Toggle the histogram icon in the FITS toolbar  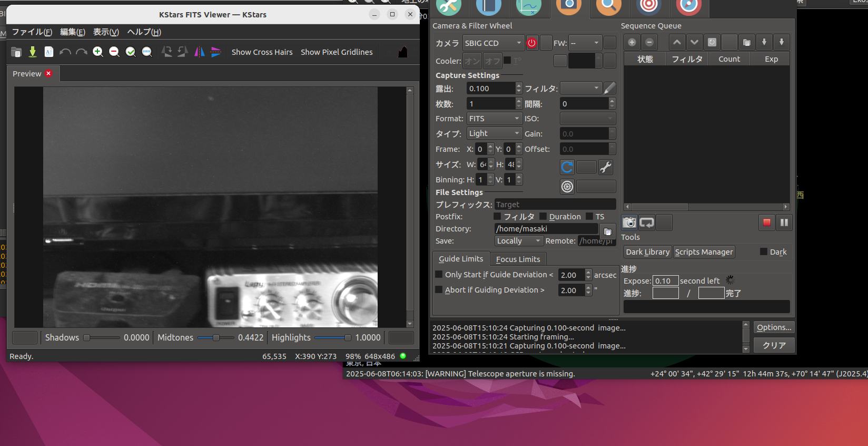(x=403, y=52)
